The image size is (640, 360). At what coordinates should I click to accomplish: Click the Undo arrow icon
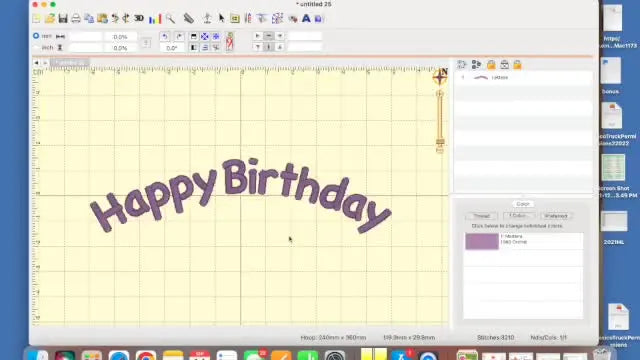click(x=115, y=18)
